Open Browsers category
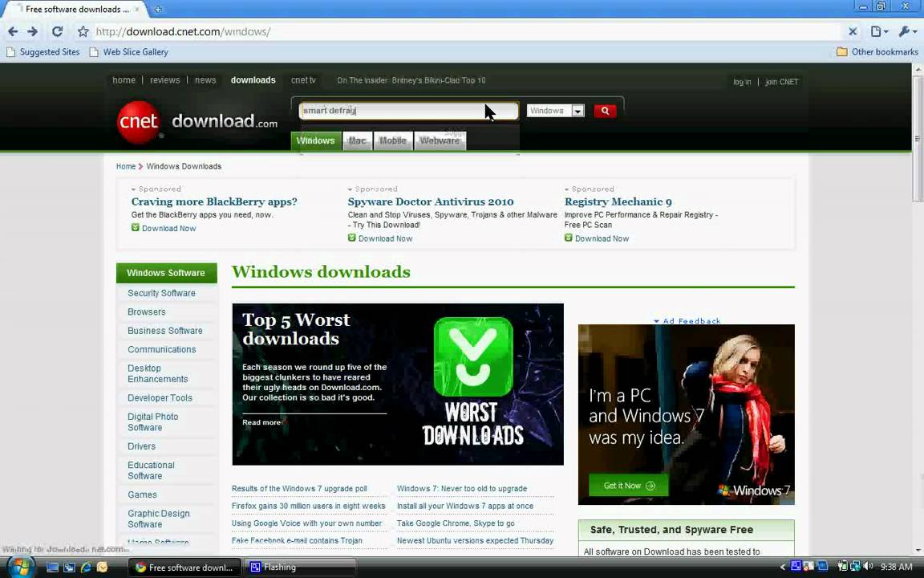 [x=147, y=312]
